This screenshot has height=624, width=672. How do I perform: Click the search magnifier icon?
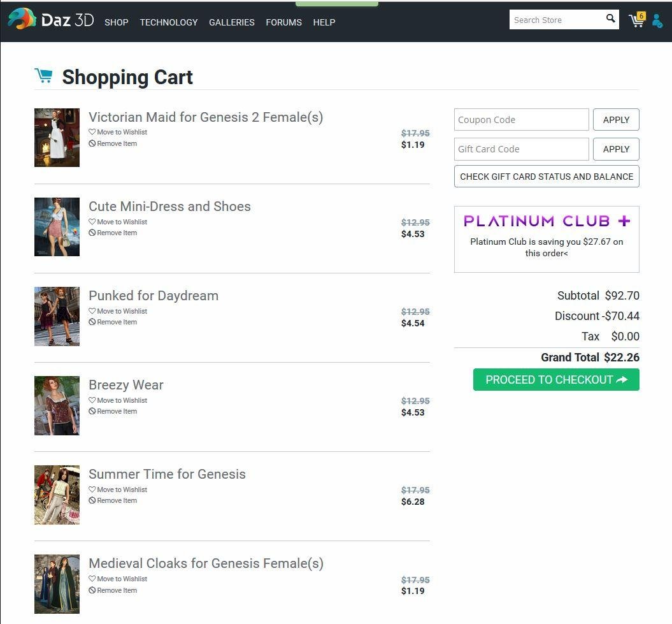[610, 19]
